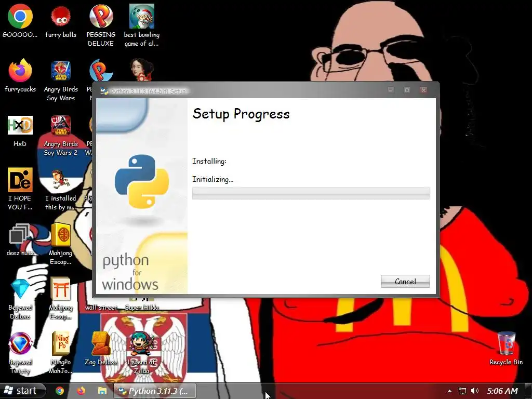This screenshot has width=532, height=399.
Task: Select the PEGGING DELUXE desktop shortcut
Action: (101, 25)
